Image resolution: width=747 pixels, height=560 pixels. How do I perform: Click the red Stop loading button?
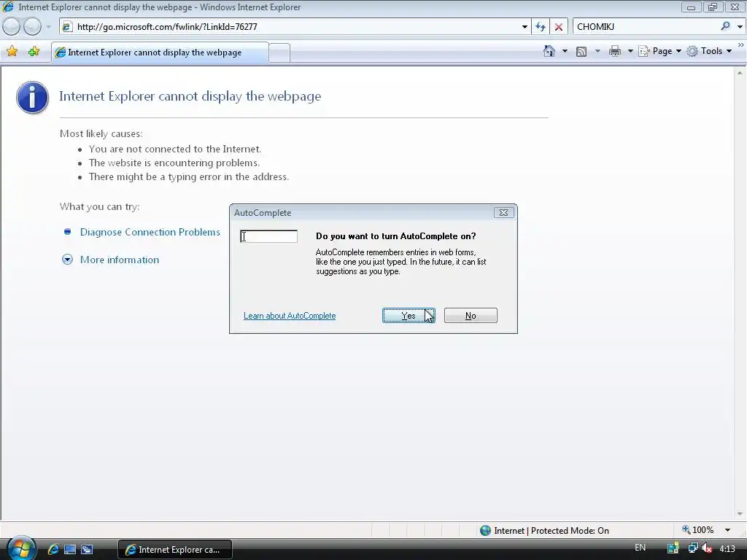point(558,27)
